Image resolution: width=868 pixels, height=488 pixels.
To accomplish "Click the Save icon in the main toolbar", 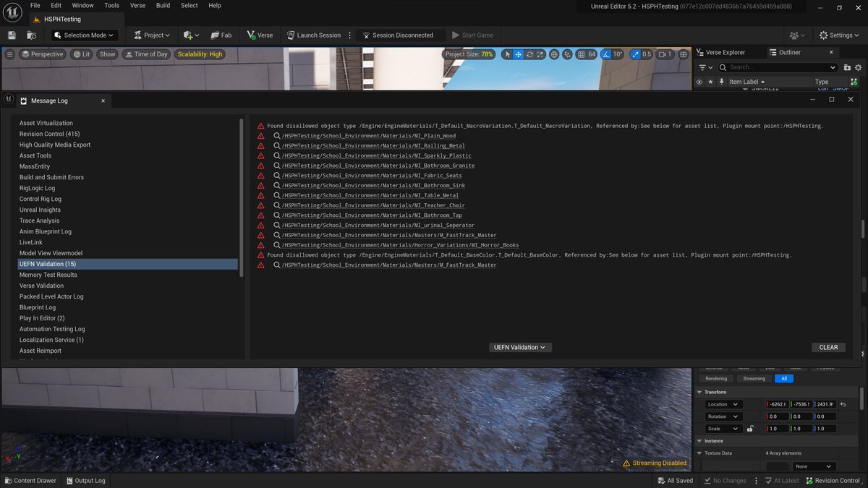I will click(12, 35).
